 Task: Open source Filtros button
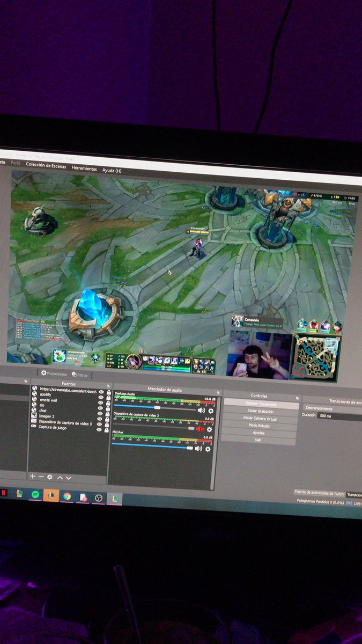(79, 375)
